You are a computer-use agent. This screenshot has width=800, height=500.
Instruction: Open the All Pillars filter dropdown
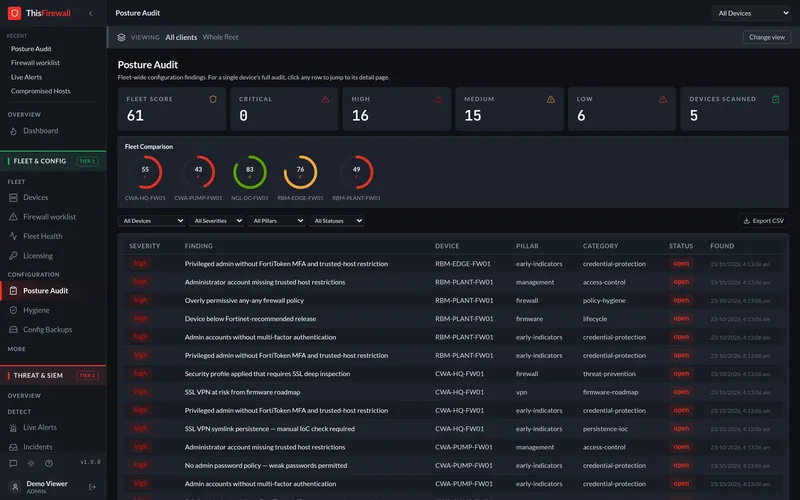(x=277, y=221)
